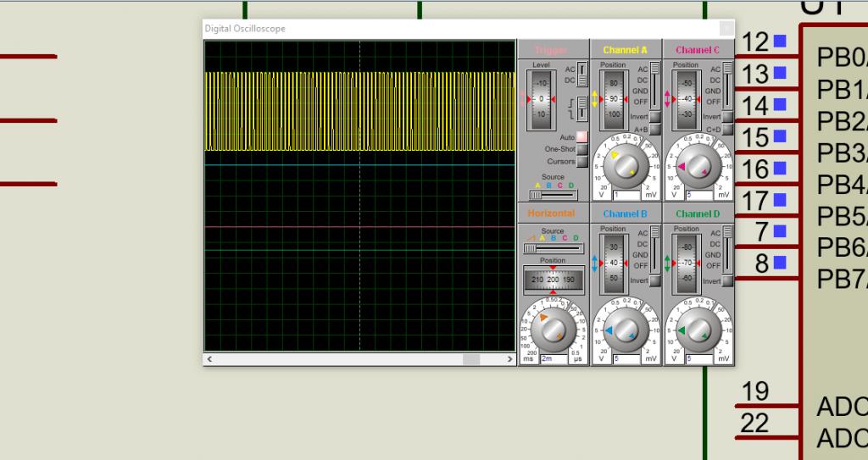Select the blue pin marker of pin 17

tap(780, 199)
